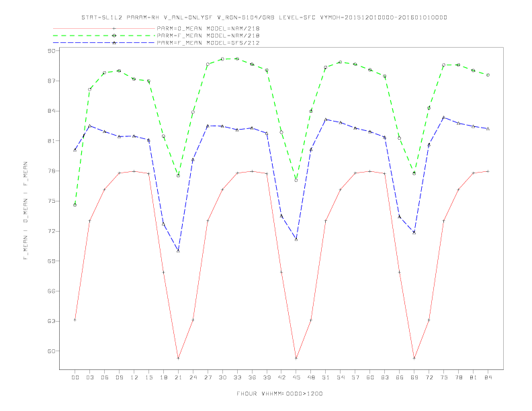The height and width of the screenshot is (411, 532).
Task: Click x-axis forecast hour label 18
Action: pos(163,377)
